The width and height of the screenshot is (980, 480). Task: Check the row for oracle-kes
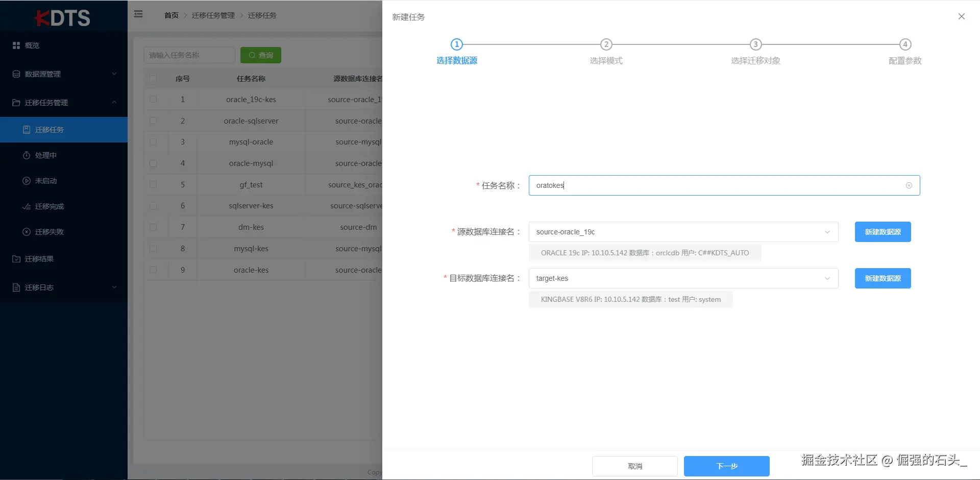coord(153,270)
